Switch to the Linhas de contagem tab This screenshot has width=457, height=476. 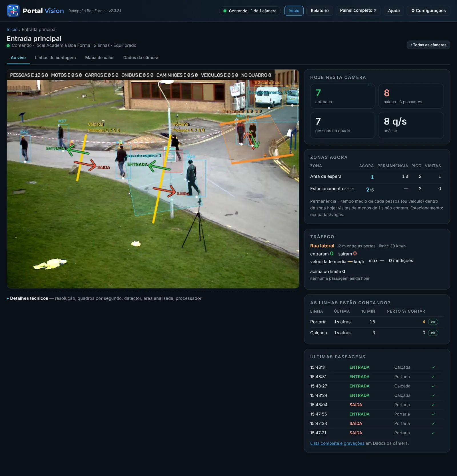click(55, 58)
